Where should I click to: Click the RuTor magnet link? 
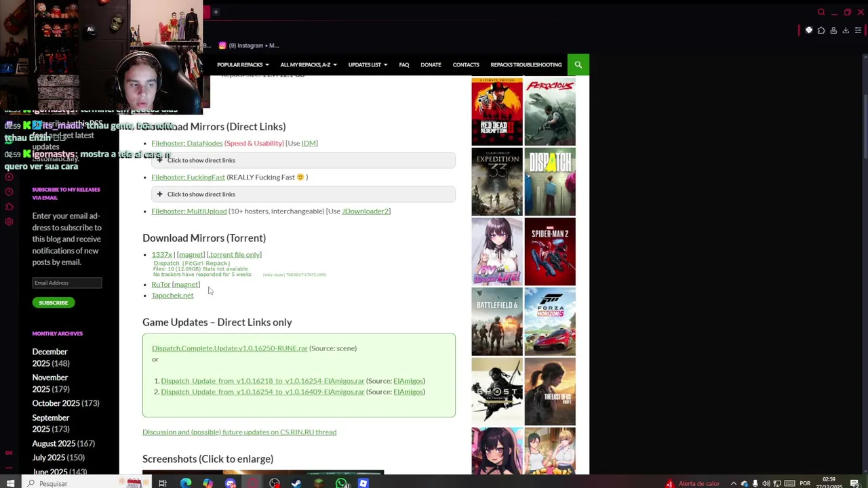coord(186,284)
